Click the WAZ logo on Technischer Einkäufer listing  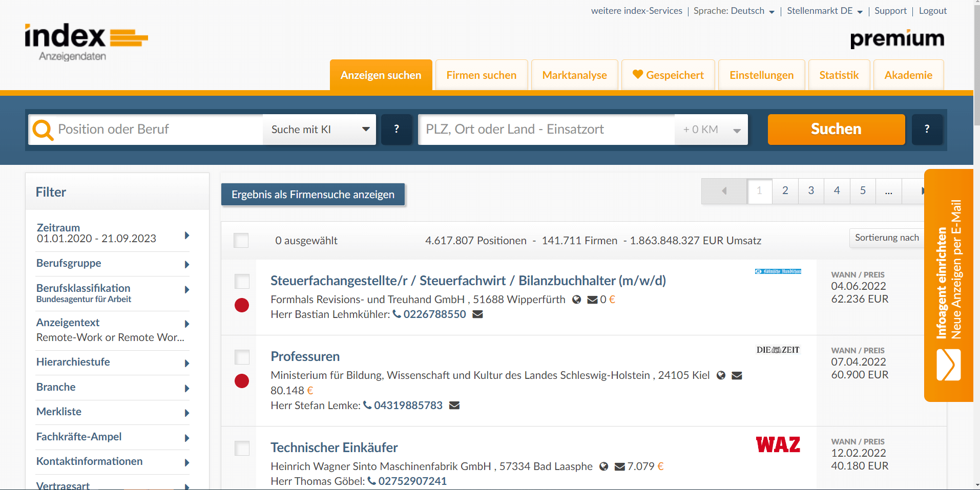[x=778, y=444]
